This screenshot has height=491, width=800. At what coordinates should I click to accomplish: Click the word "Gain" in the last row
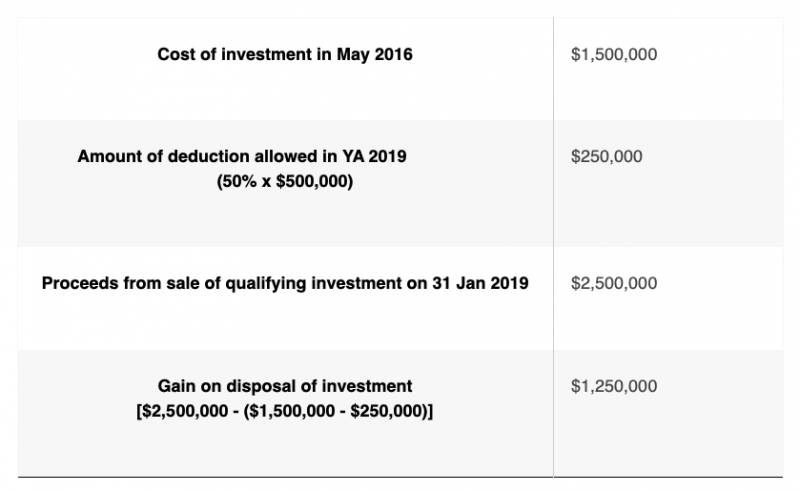(x=177, y=386)
